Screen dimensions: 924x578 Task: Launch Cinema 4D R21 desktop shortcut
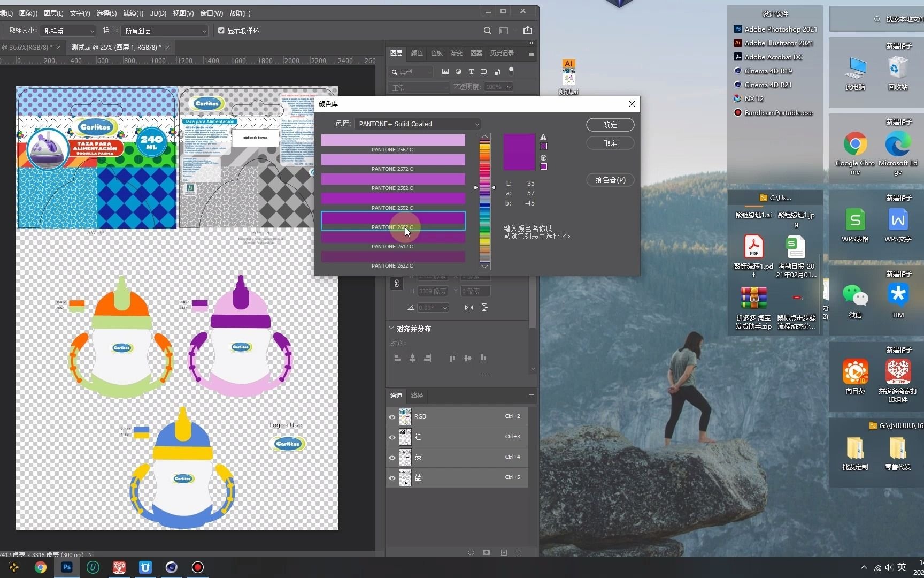pyautogui.click(x=763, y=85)
